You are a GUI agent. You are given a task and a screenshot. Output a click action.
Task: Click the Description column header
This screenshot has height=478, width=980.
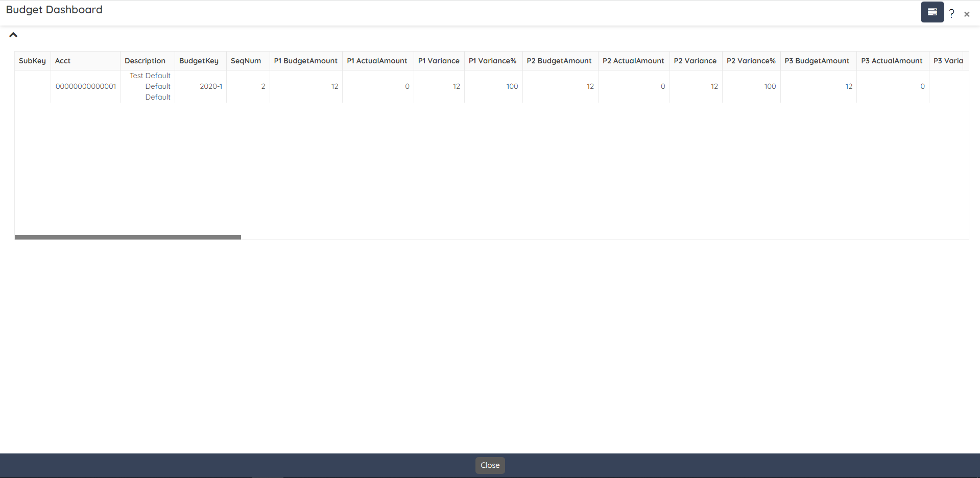[x=145, y=61]
